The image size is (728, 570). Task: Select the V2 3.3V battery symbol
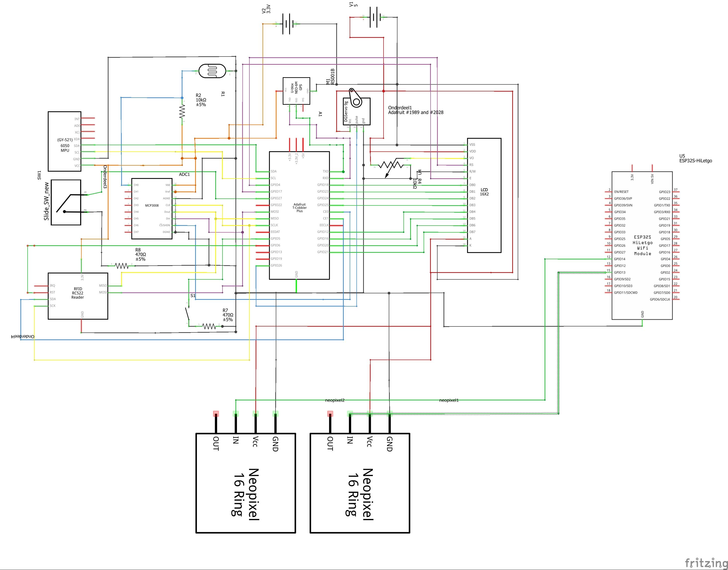(x=286, y=24)
